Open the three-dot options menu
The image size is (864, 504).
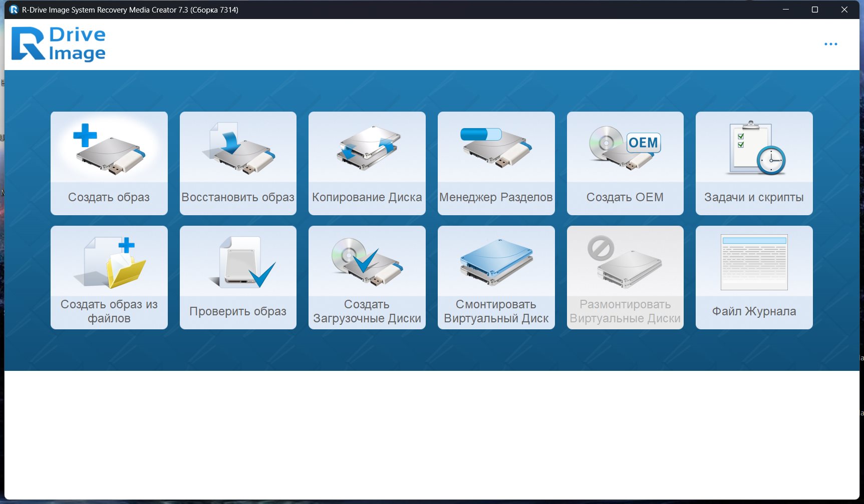[831, 44]
